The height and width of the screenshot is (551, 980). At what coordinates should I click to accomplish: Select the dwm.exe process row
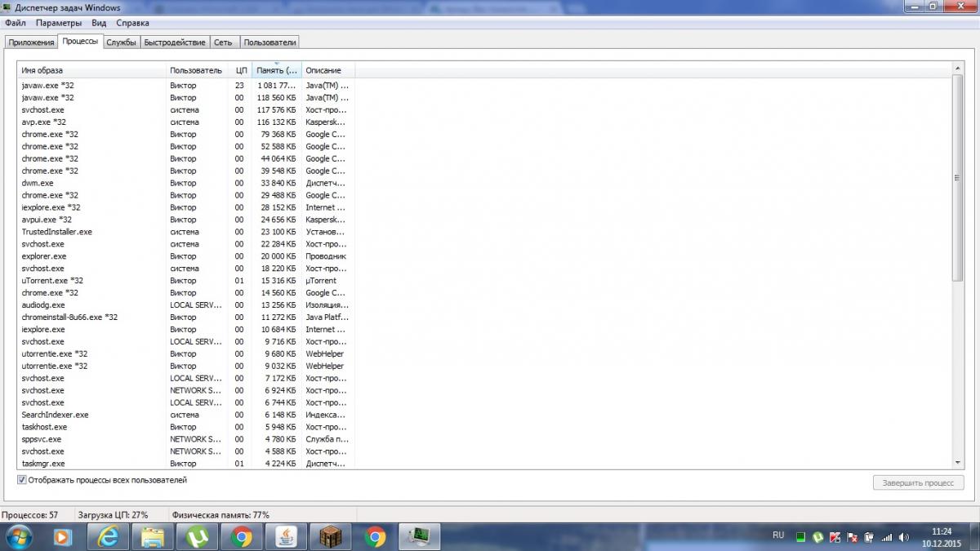pyautogui.click(x=186, y=183)
